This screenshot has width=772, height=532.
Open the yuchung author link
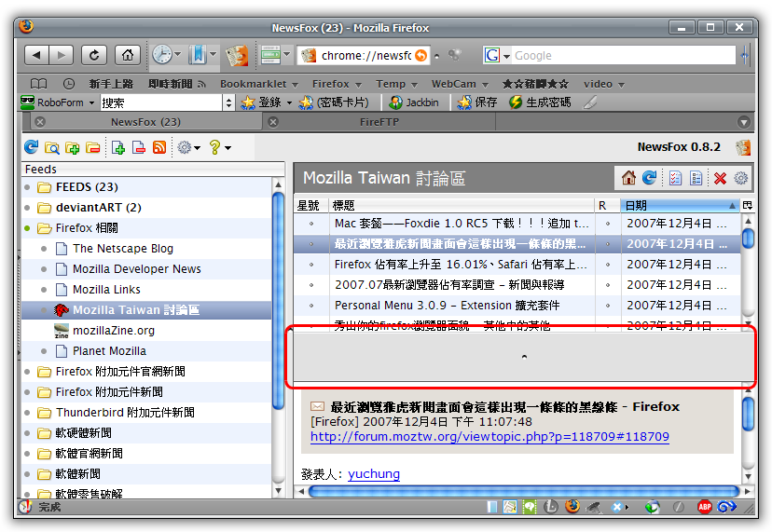pos(374,474)
